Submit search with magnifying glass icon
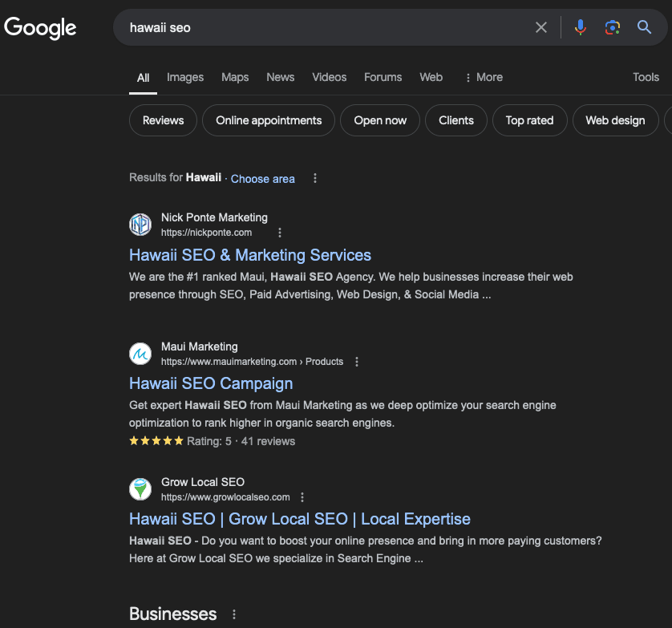 click(x=644, y=27)
